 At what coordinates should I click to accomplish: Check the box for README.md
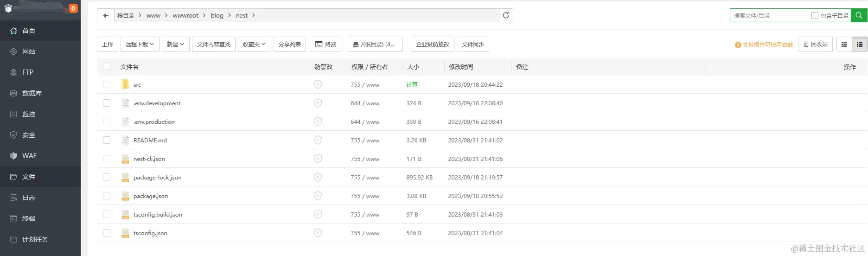(107, 140)
